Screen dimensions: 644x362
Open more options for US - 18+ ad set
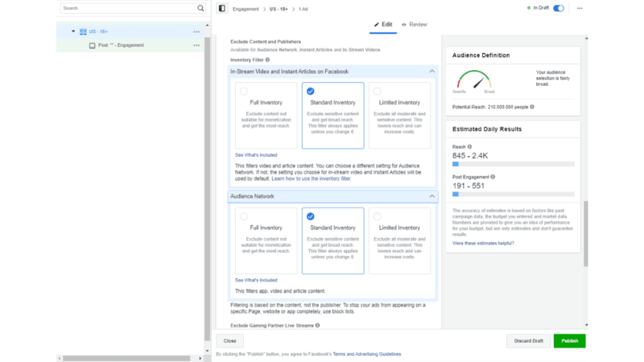pos(196,32)
